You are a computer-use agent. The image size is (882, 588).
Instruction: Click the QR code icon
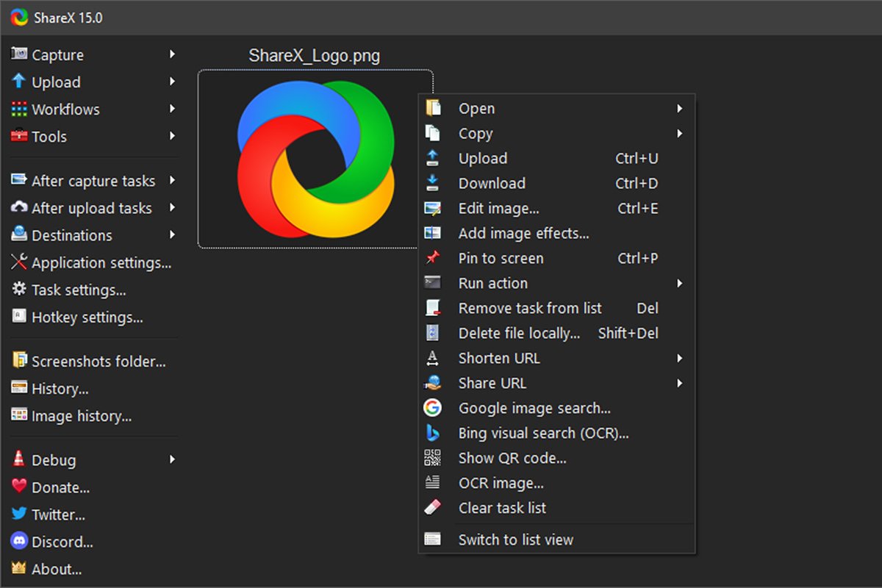(x=433, y=458)
